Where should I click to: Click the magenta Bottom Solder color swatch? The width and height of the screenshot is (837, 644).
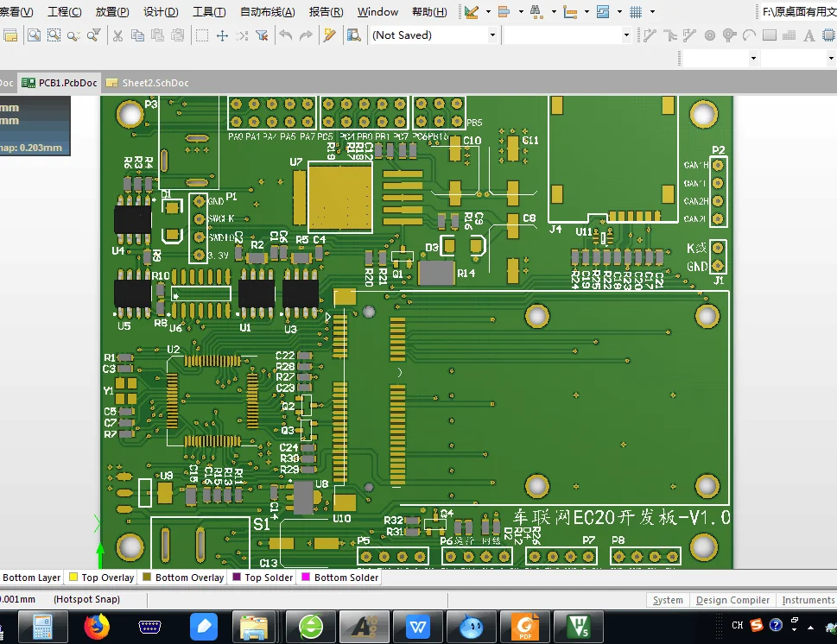[304, 578]
